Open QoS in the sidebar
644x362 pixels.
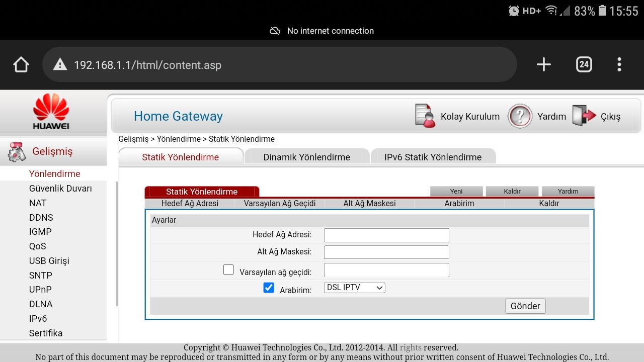click(x=38, y=246)
